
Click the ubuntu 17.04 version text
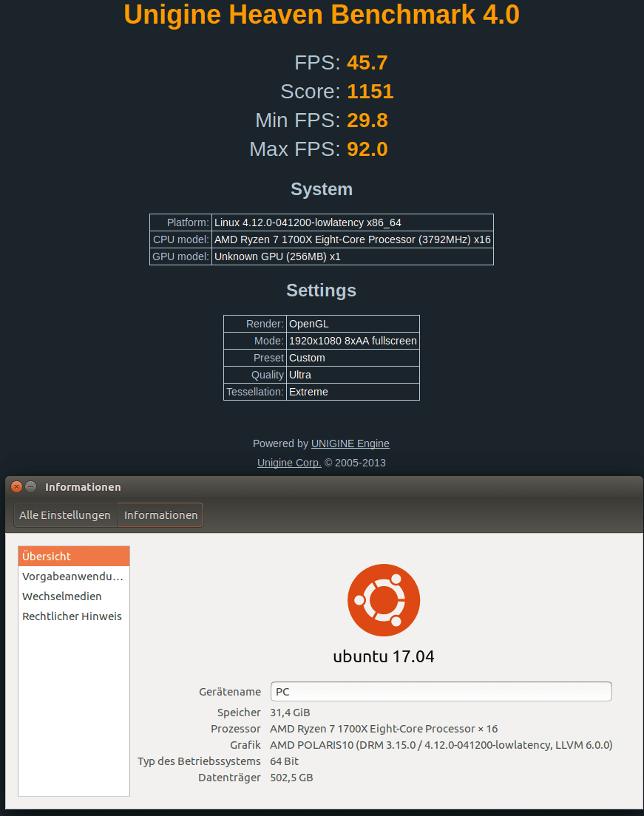384,656
